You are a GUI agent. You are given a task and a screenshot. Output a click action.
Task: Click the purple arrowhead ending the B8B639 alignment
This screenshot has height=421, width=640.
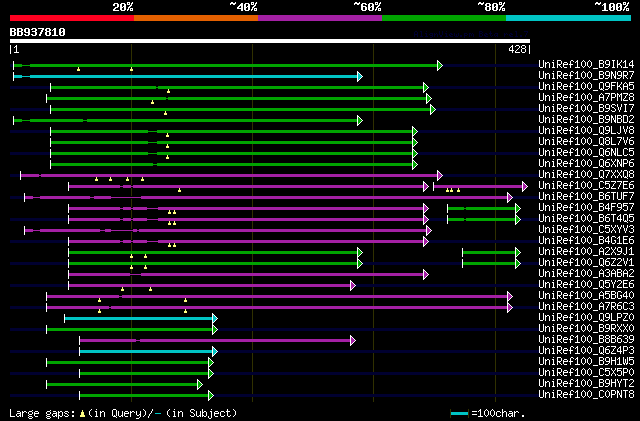click(x=353, y=341)
